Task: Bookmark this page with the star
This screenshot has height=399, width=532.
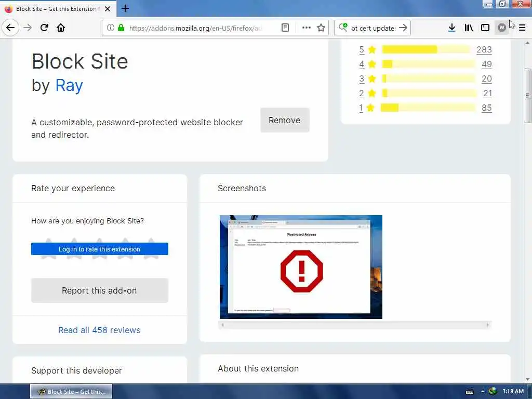Action: [321, 28]
